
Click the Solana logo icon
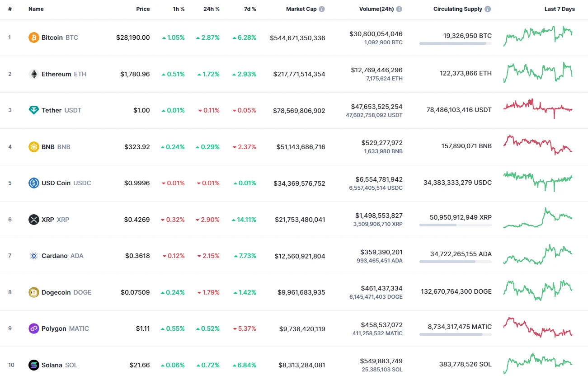click(34, 365)
